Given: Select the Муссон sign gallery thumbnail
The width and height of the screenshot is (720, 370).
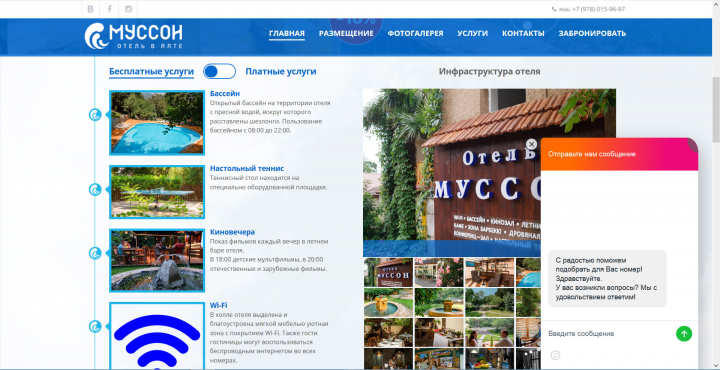Looking at the screenshot, I should 388,272.
